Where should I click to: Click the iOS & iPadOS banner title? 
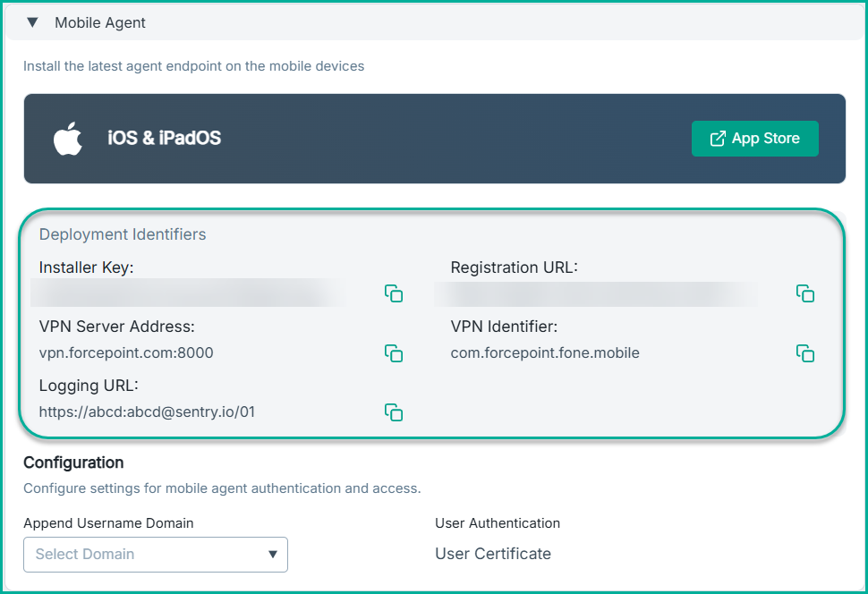click(164, 139)
